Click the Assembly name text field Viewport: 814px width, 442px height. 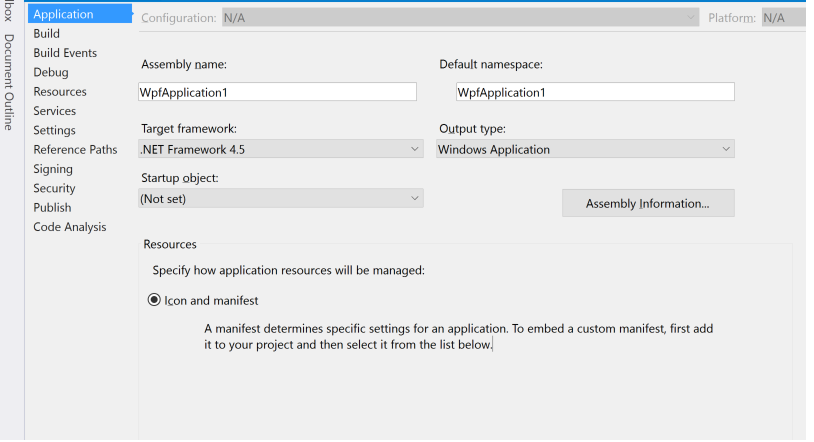pyautogui.click(x=277, y=92)
